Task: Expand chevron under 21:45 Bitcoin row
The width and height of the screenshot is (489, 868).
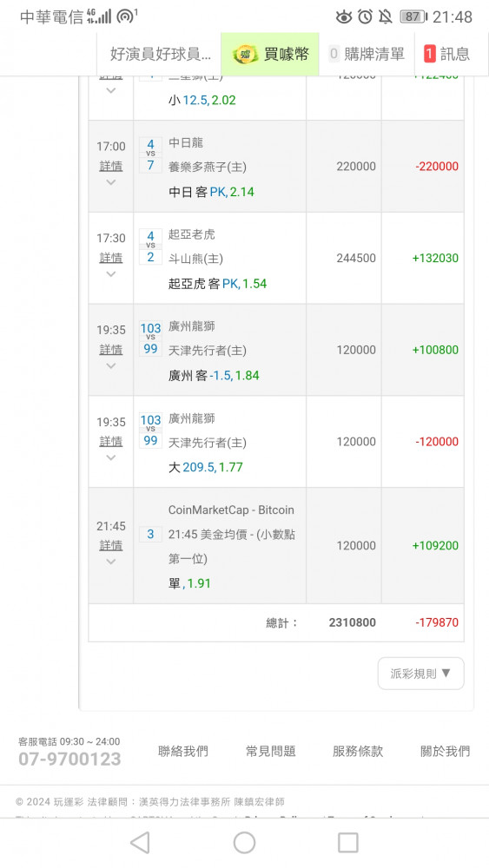Action: click(111, 562)
